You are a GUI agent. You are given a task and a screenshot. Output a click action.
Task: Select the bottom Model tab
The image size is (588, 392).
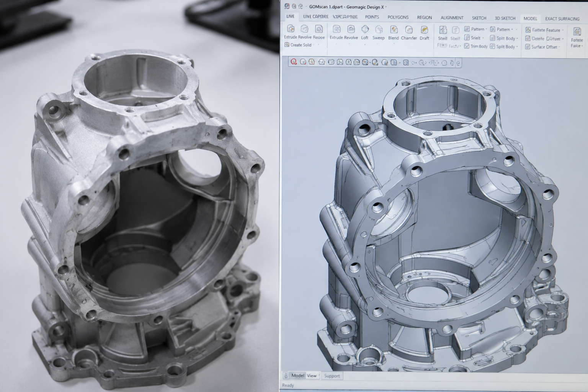pyautogui.click(x=297, y=376)
